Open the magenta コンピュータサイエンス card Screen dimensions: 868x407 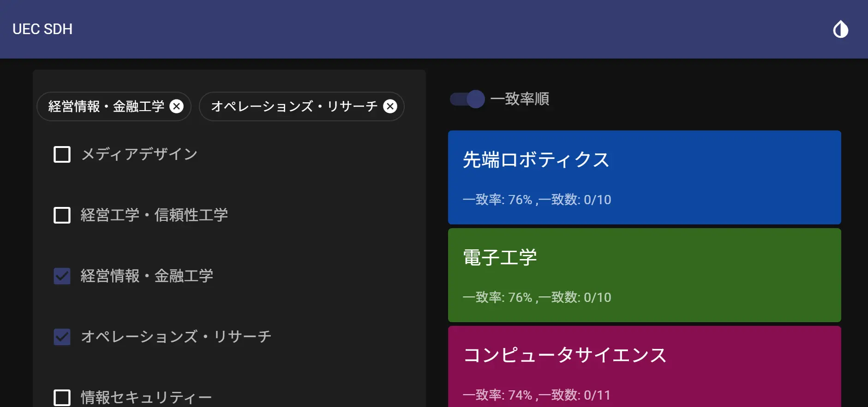click(x=644, y=366)
